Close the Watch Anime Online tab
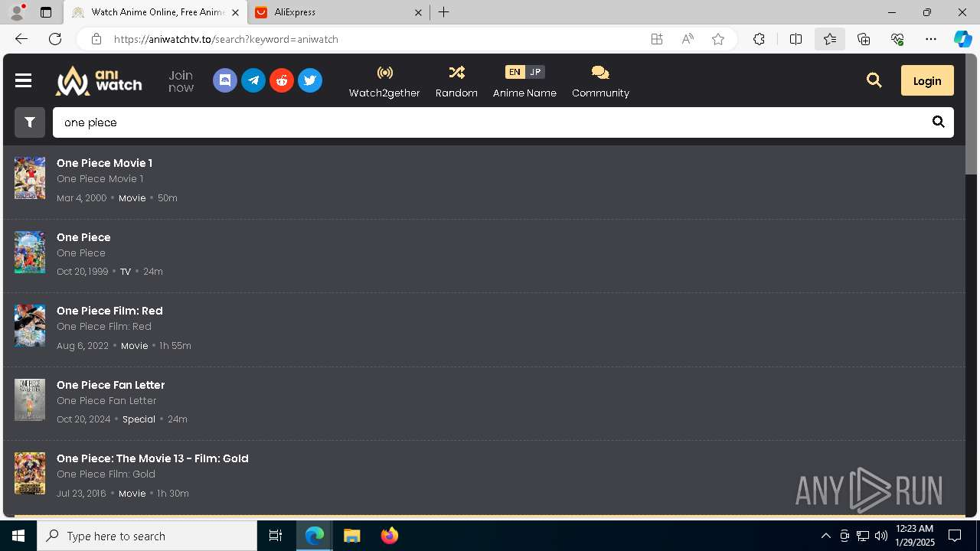 (x=236, y=12)
